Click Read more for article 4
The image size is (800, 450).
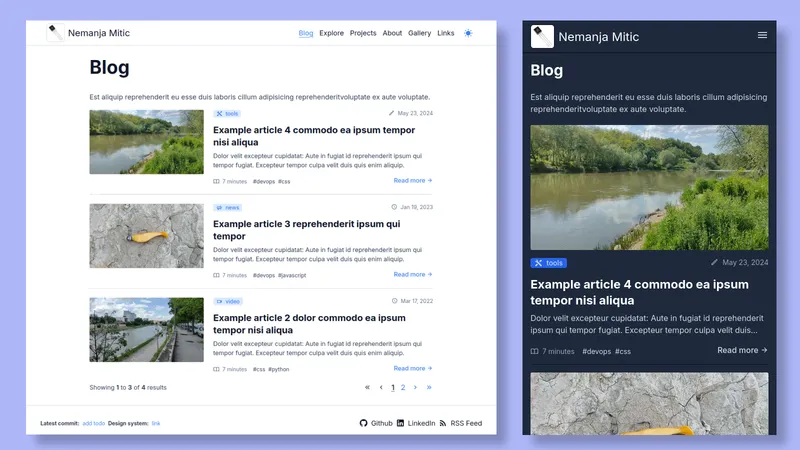tap(412, 181)
